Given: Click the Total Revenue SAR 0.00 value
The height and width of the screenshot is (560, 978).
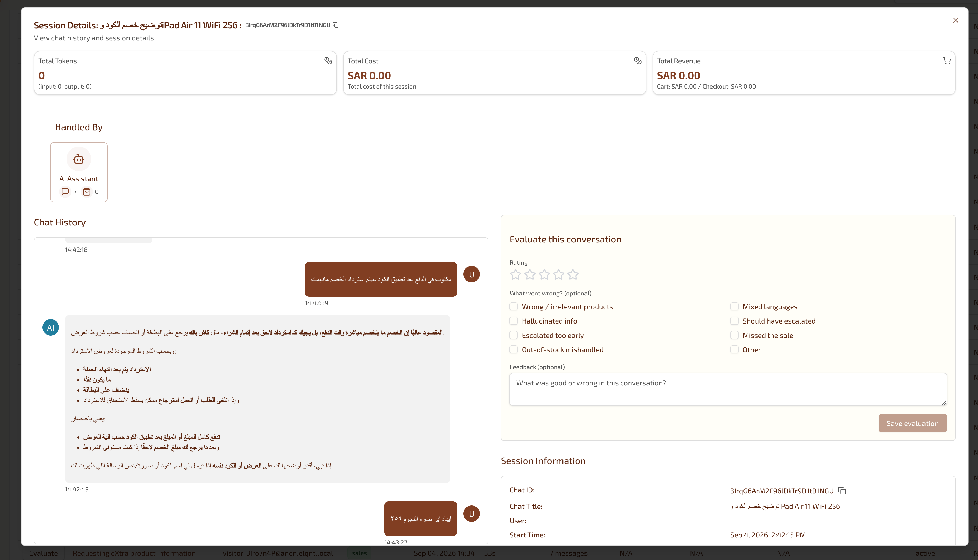Looking at the screenshot, I should [x=679, y=76].
